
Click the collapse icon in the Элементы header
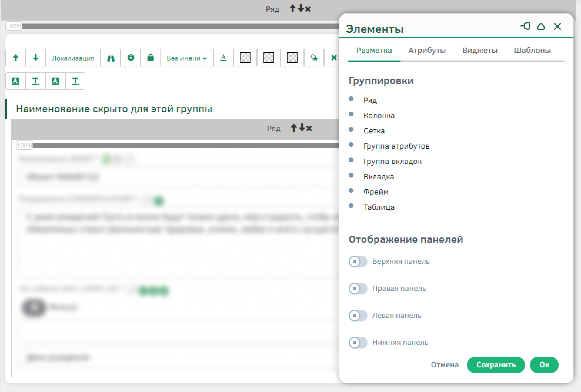coord(541,26)
